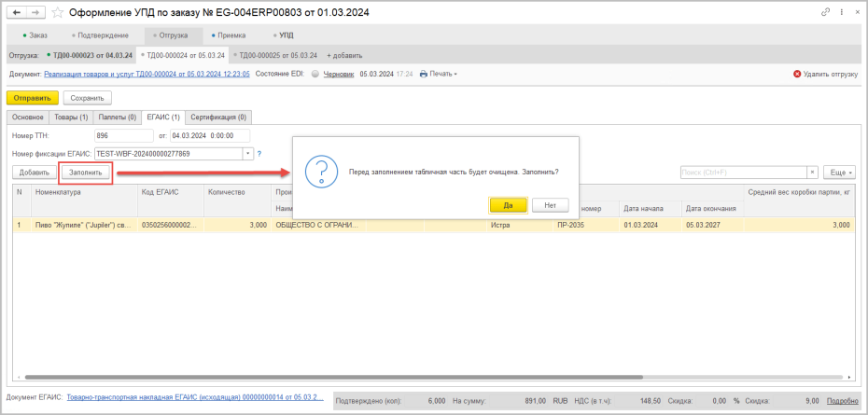This screenshot has height=415, width=868.
Task: Select shipment ТД00-000025 от 05.03.24
Action: tap(275, 55)
